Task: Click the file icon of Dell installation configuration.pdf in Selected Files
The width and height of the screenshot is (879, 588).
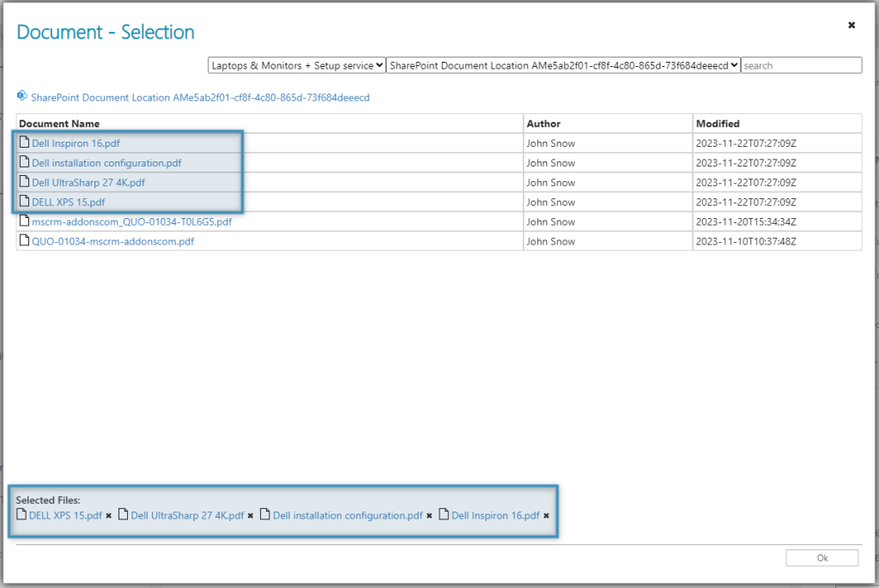Action: pyautogui.click(x=265, y=514)
